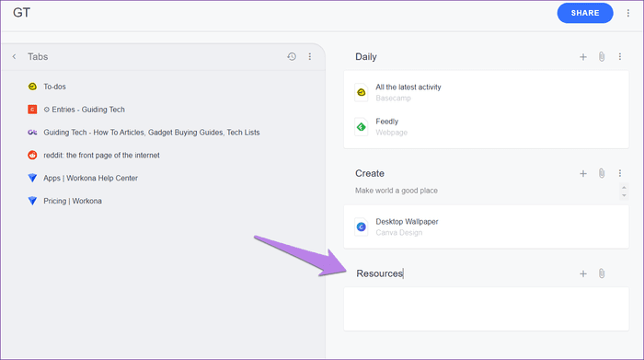Open Tabs panel three-dot menu
This screenshot has width=644, height=360.
point(310,57)
